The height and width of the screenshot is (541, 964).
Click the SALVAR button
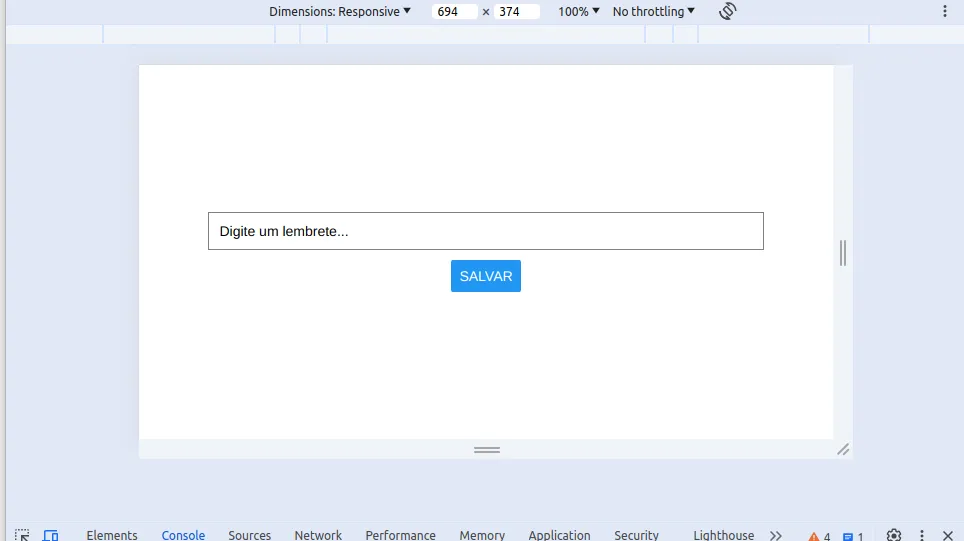[486, 276]
